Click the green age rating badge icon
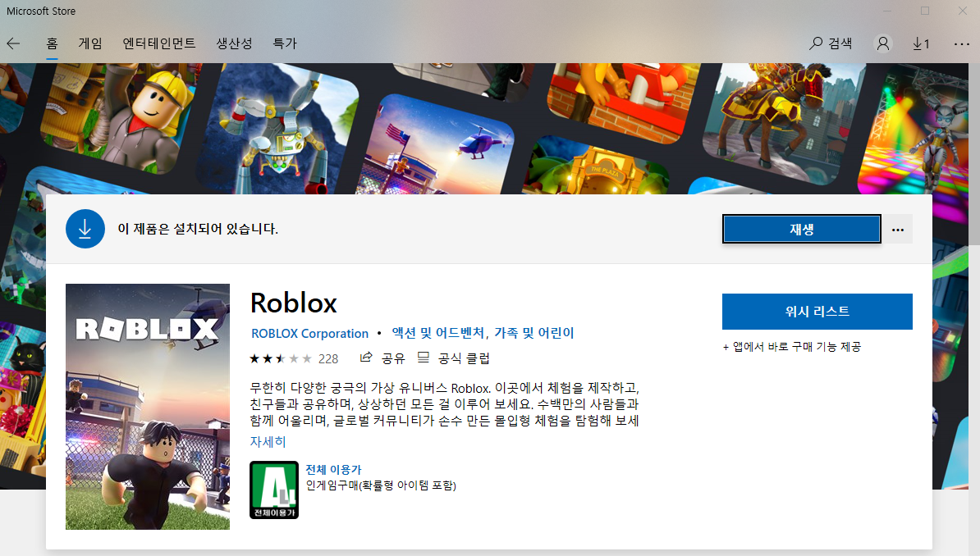 (x=274, y=490)
